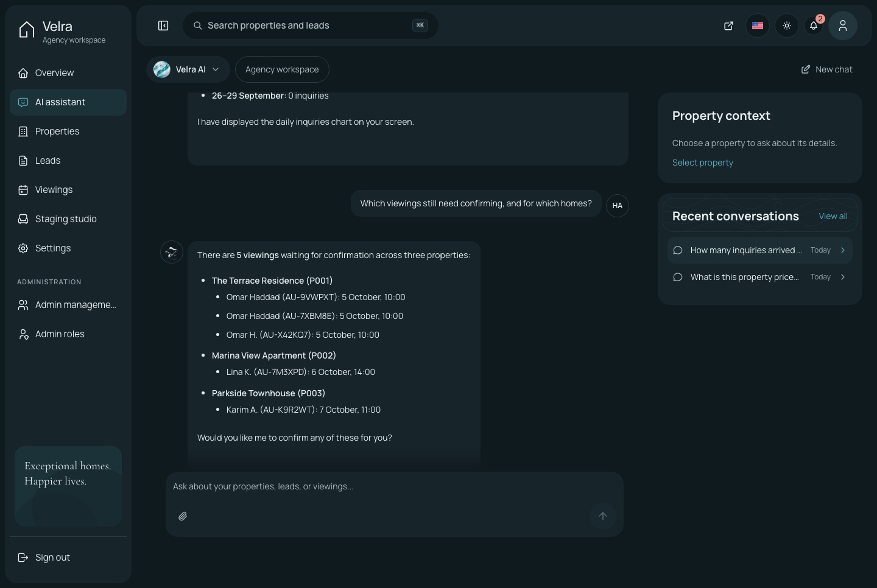
Task: Open Settings from sidebar
Action: (68, 248)
